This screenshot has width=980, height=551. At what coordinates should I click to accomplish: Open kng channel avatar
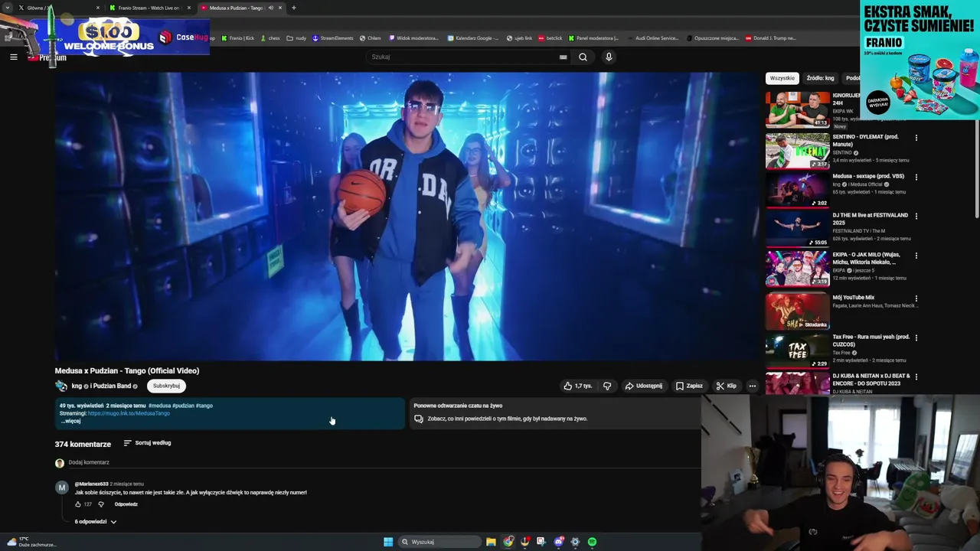(61, 386)
